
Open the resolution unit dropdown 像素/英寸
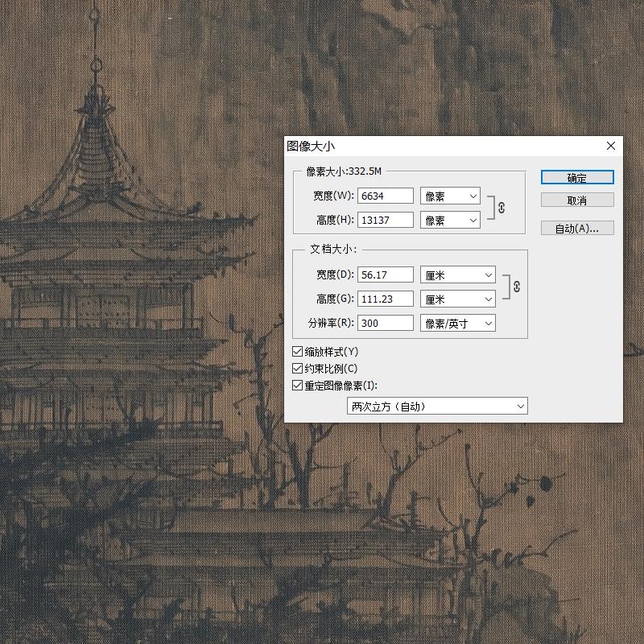(457, 324)
